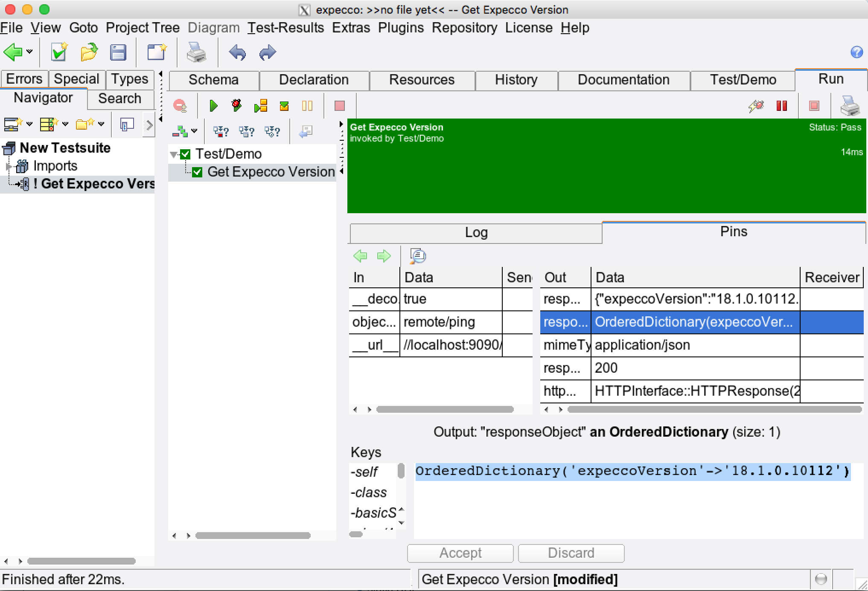Click the printer icon in main toolbar
Image resolution: width=868 pixels, height=591 pixels.
pyautogui.click(x=196, y=53)
